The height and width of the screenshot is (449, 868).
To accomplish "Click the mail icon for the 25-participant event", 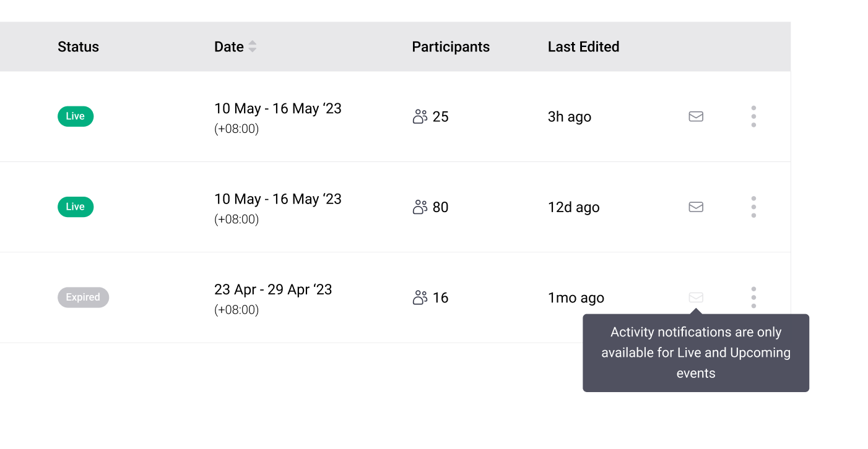I will (696, 116).
